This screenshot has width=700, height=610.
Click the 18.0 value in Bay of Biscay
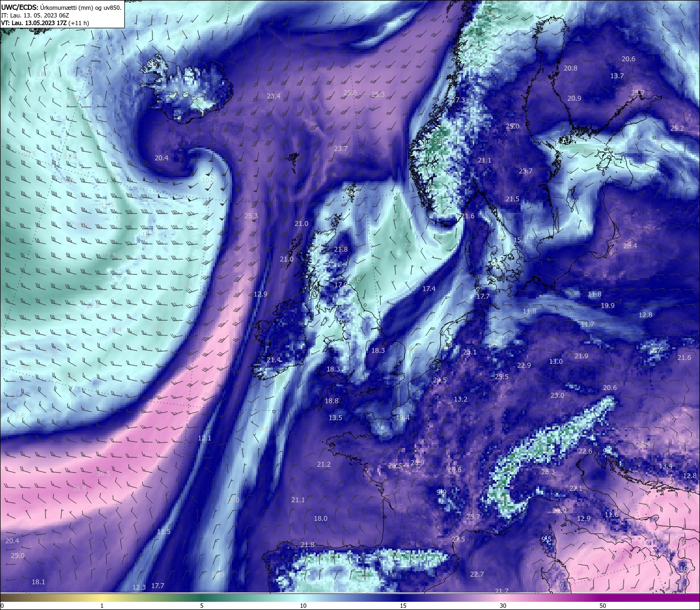click(320, 519)
